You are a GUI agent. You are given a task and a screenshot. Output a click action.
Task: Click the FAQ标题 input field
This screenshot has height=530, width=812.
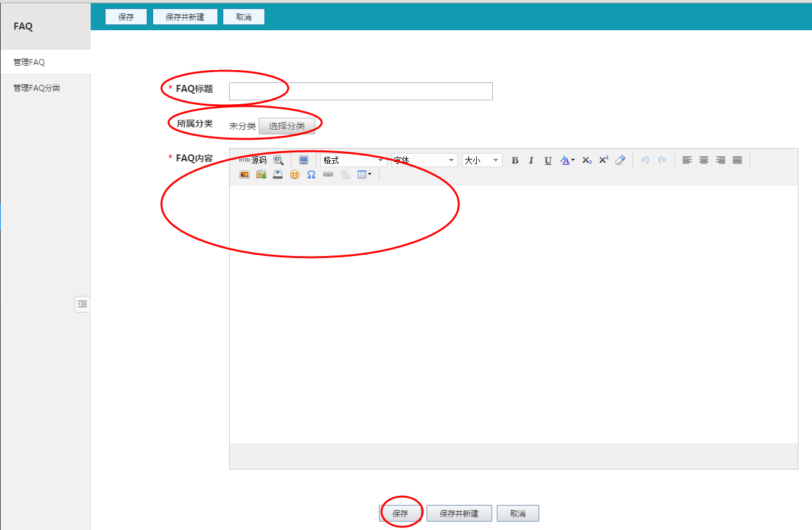point(360,91)
